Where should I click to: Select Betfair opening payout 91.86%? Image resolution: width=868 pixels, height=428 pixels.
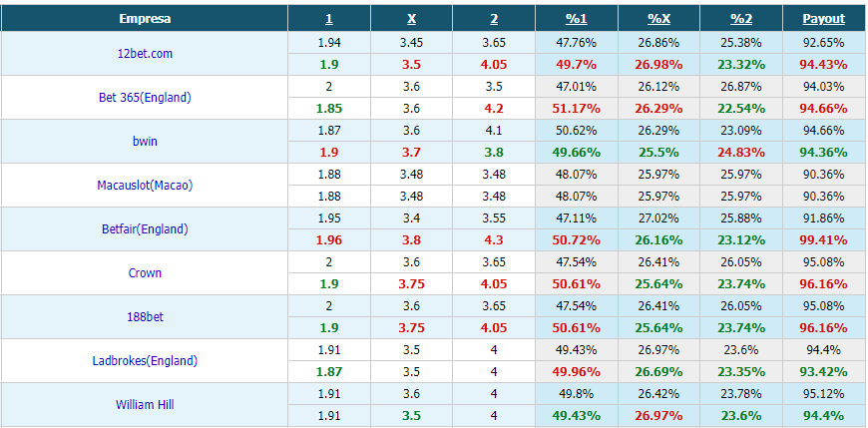point(824,218)
